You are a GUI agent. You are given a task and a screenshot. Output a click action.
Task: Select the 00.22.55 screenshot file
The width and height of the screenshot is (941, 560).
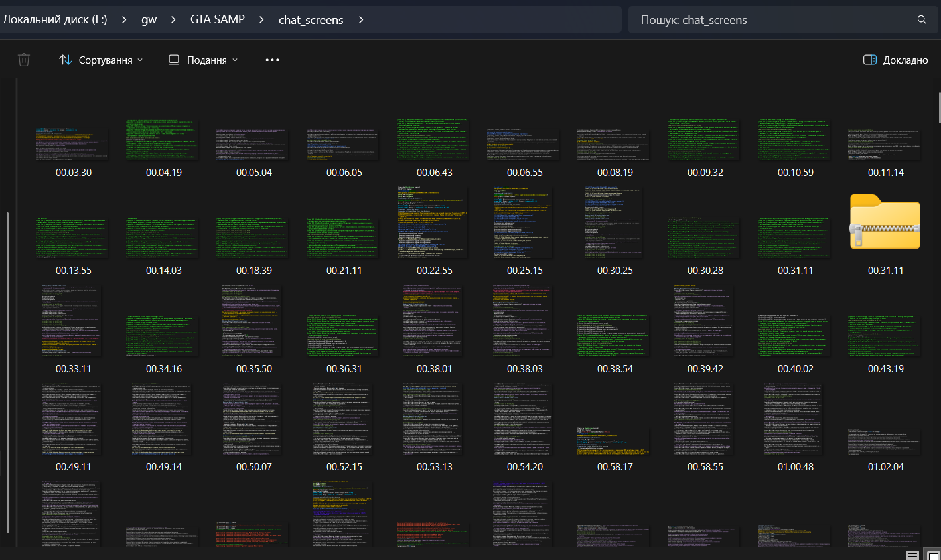[434, 222]
